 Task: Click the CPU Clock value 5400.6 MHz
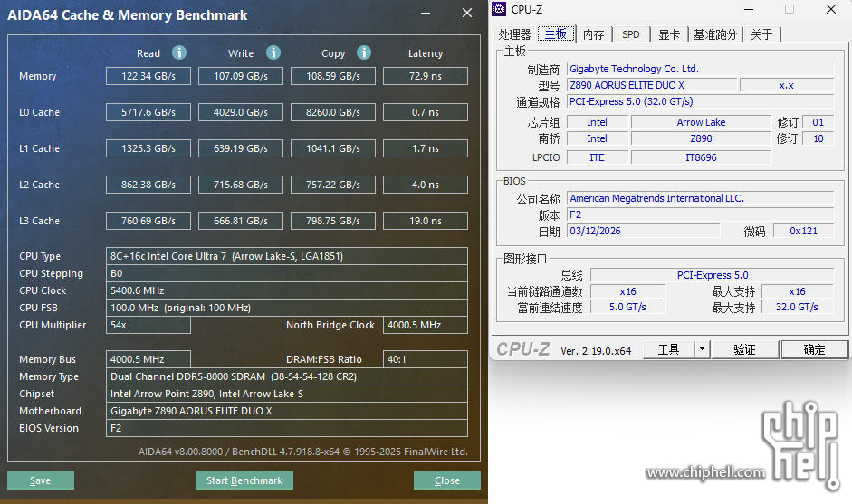(x=287, y=290)
